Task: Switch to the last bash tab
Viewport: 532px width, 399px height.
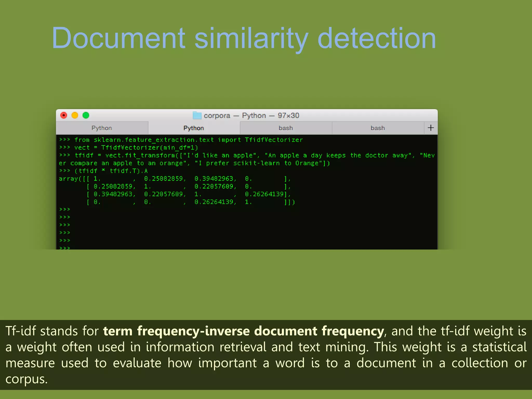Action: pos(378,128)
